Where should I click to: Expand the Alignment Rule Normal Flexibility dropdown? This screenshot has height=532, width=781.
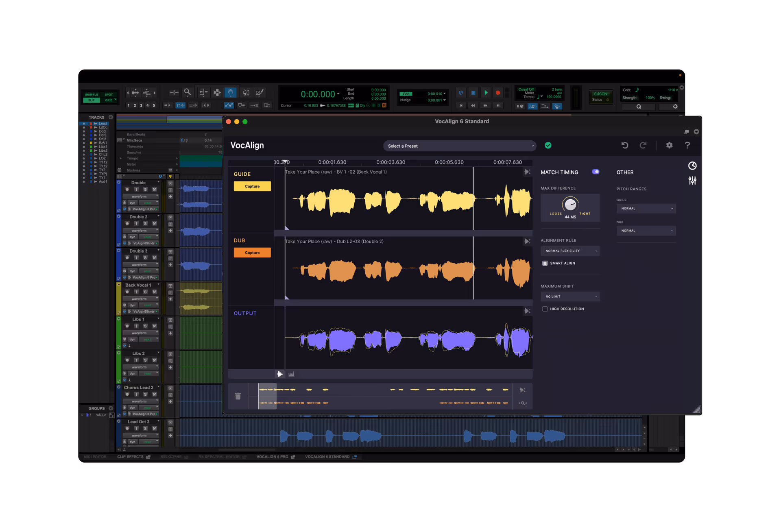pos(570,251)
